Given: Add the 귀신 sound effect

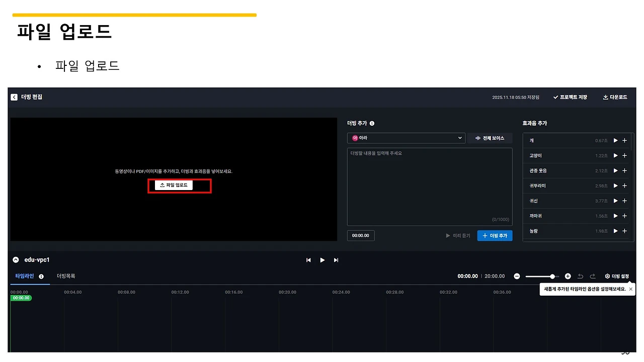Looking at the screenshot, I should (x=624, y=201).
